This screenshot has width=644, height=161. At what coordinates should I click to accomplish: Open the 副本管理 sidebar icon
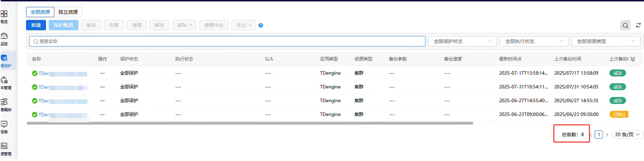click(4, 80)
